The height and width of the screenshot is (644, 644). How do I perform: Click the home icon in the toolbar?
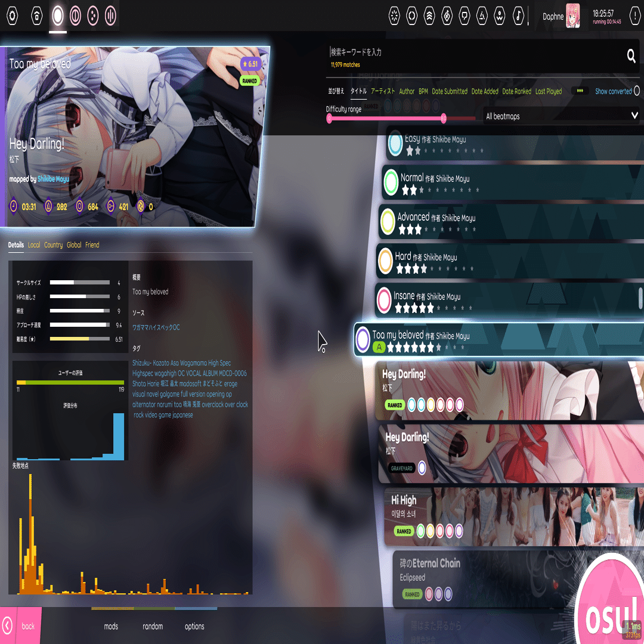pyautogui.click(x=36, y=16)
